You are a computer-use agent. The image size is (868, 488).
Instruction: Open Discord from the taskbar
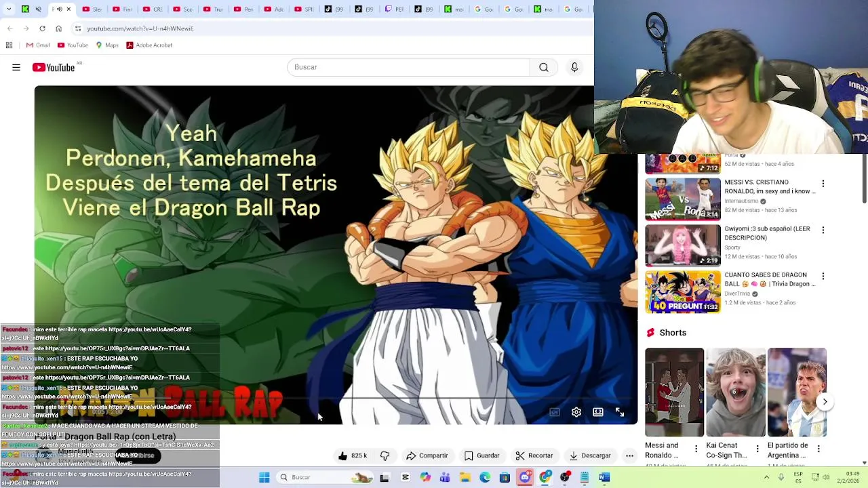click(x=525, y=477)
